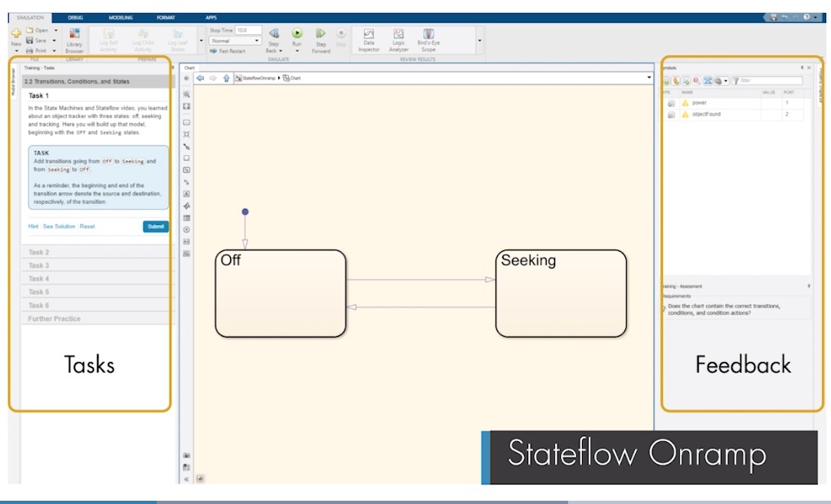The image size is (831, 504).
Task: Click the Step Back icon
Action: coord(274,33)
